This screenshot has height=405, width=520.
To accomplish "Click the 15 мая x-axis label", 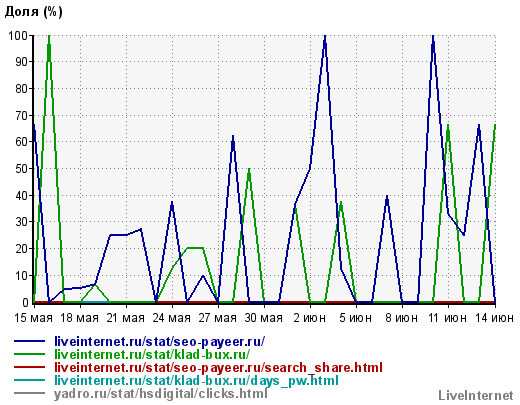I will pos(33,318).
